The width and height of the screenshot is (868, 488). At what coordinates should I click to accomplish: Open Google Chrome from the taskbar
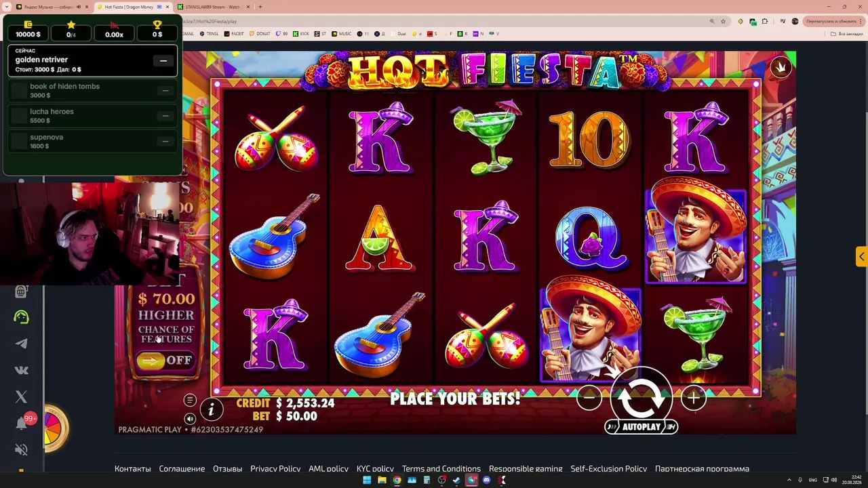point(397,480)
